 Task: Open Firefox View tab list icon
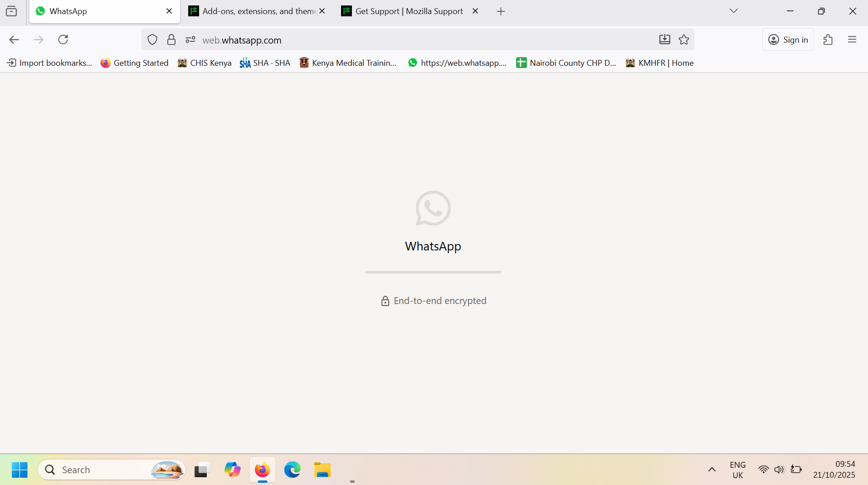(11, 11)
